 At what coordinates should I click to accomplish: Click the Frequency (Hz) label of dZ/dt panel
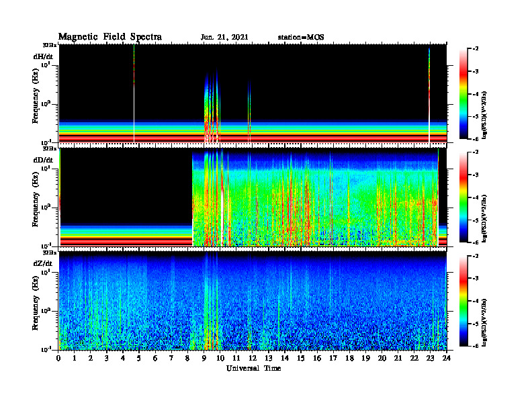coord(36,303)
